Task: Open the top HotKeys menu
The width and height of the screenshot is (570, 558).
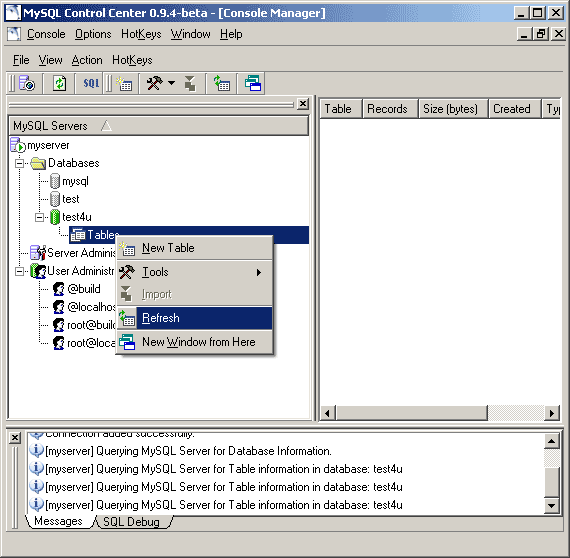Action: point(141,34)
